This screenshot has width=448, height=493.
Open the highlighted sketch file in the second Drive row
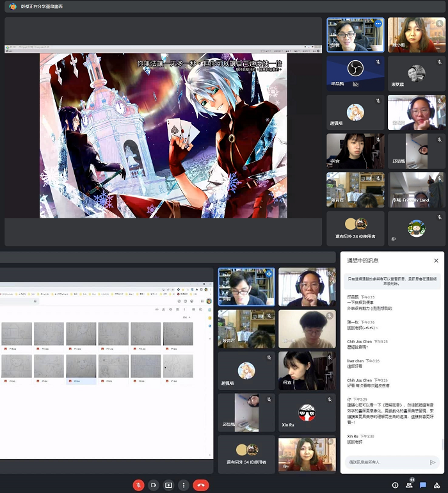point(81,369)
